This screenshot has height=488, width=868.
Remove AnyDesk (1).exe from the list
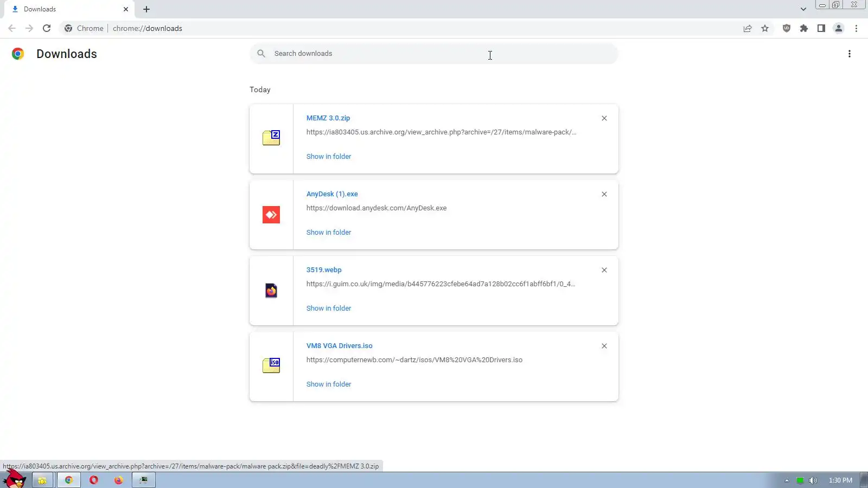coord(604,194)
